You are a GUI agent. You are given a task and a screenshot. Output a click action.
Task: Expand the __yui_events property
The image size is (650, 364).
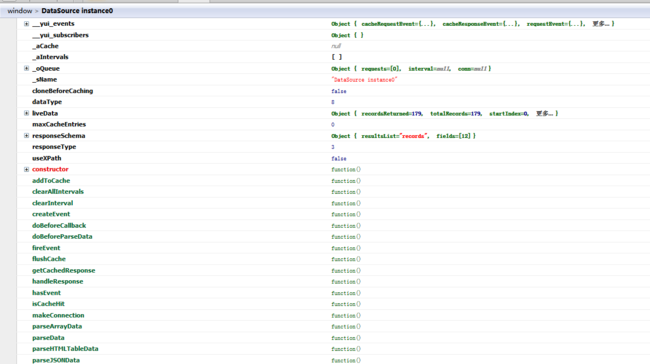click(x=26, y=24)
